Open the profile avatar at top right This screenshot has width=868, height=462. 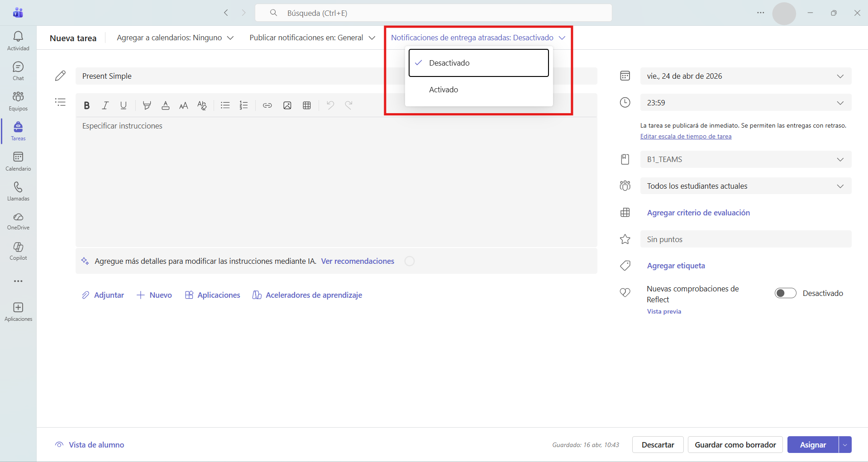point(784,13)
